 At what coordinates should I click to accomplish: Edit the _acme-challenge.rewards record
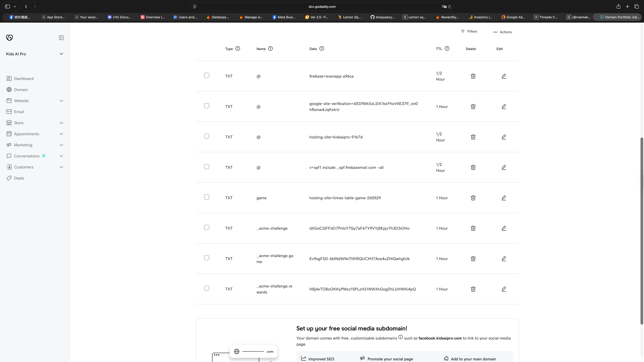click(x=504, y=289)
